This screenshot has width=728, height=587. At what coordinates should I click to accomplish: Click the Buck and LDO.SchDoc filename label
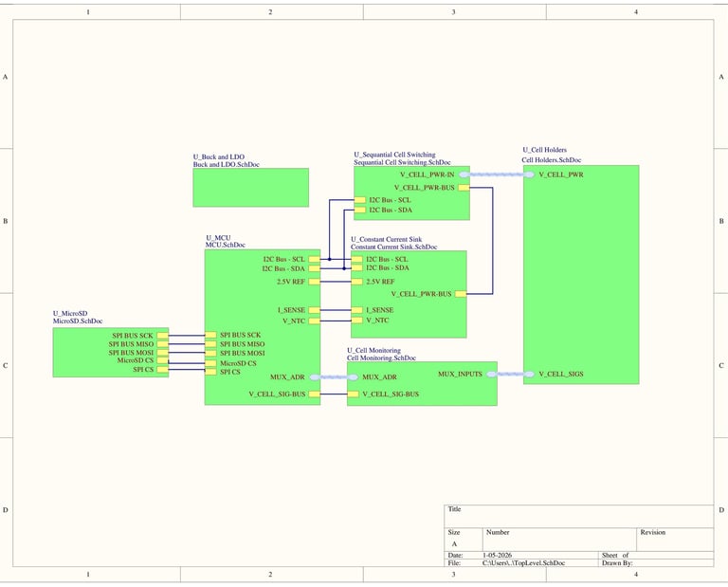coord(227,164)
